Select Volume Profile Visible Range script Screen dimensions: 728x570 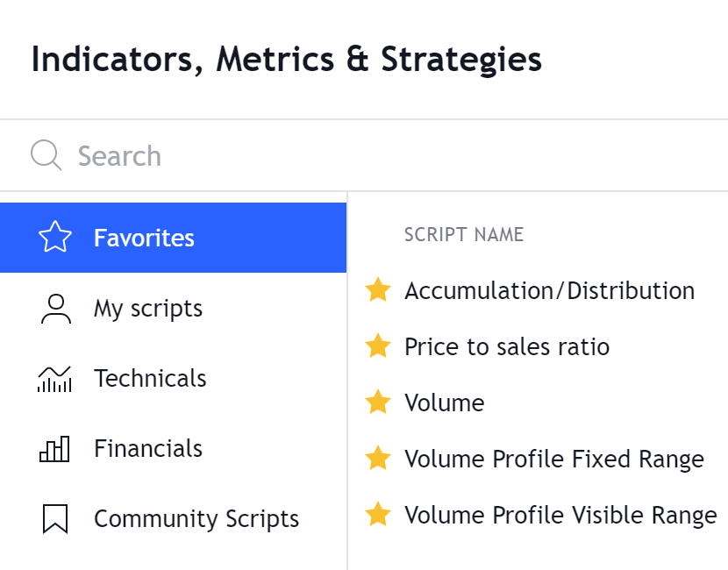[560, 515]
